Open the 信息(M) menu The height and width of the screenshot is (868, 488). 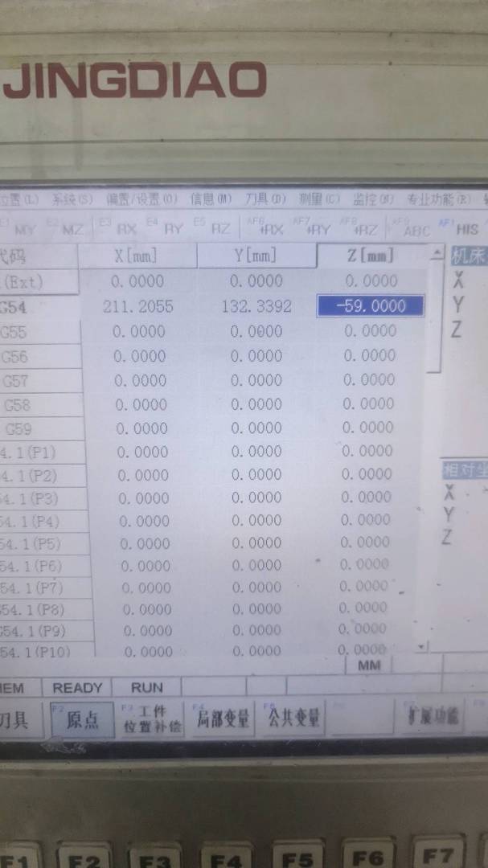(x=211, y=199)
